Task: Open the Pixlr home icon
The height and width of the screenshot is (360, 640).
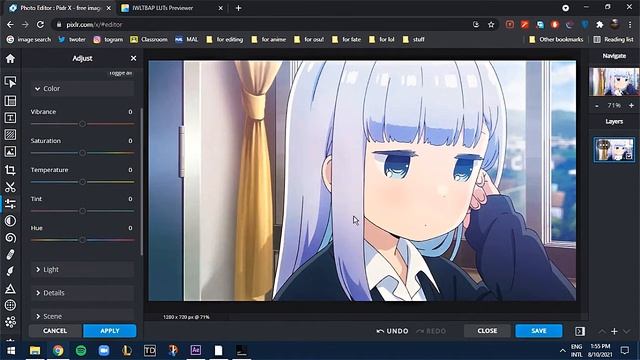Action: 10,58
